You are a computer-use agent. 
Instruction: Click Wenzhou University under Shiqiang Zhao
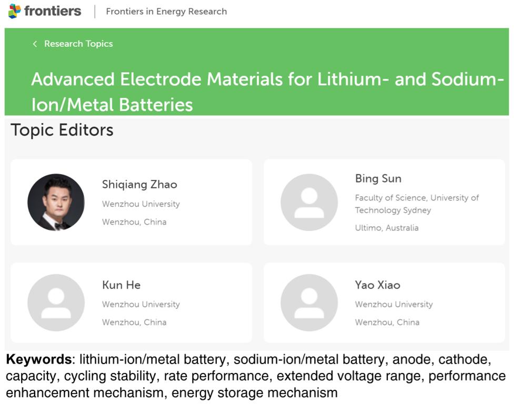tap(141, 204)
